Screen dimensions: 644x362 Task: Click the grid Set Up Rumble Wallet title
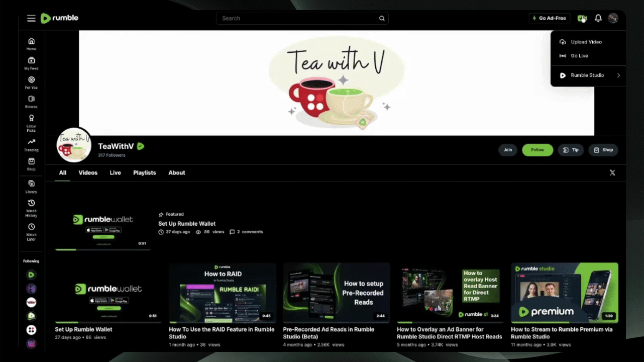(x=84, y=330)
